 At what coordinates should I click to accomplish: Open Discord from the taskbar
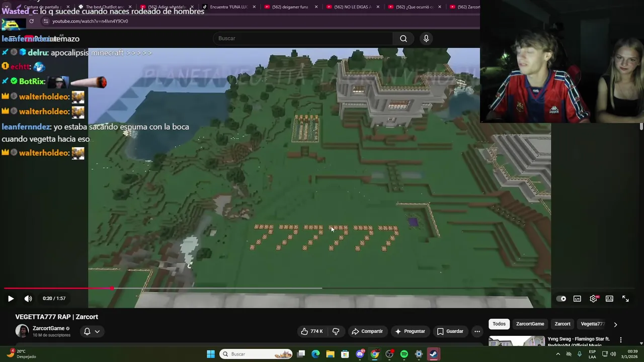[x=360, y=354]
